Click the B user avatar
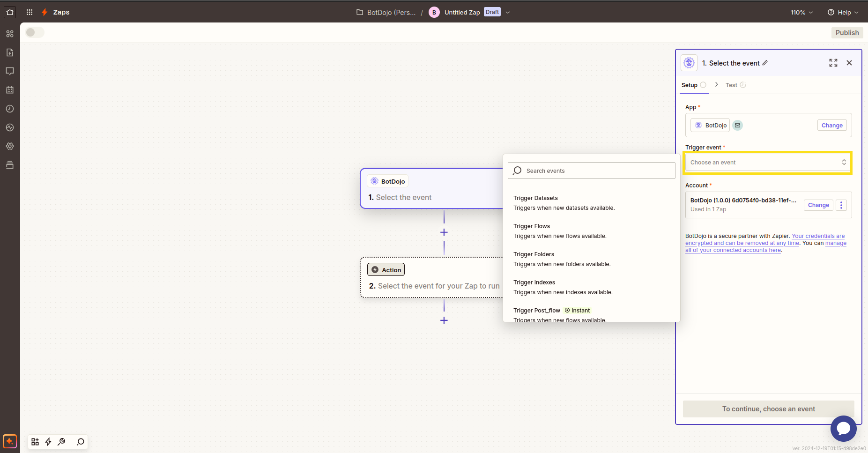Image resolution: width=868 pixels, height=453 pixels. (x=434, y=12)
